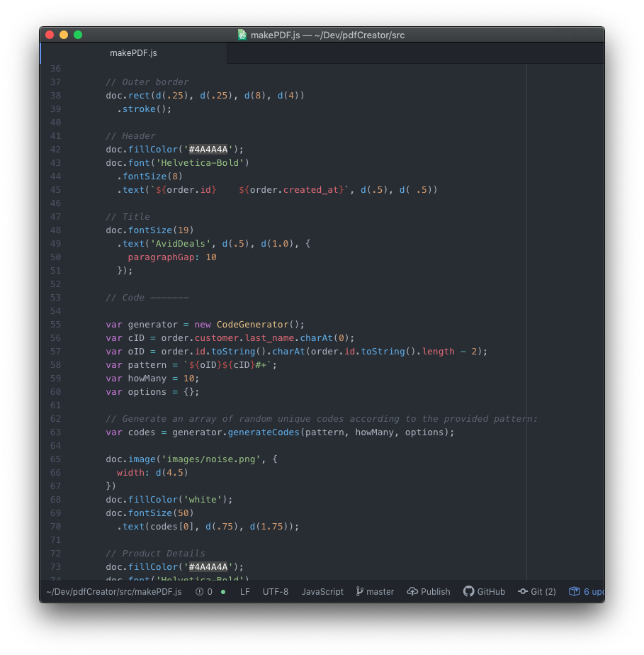The image size is (644, 655).
Task: Click line number 38 in the gutter
Action: tap(55, 96)
